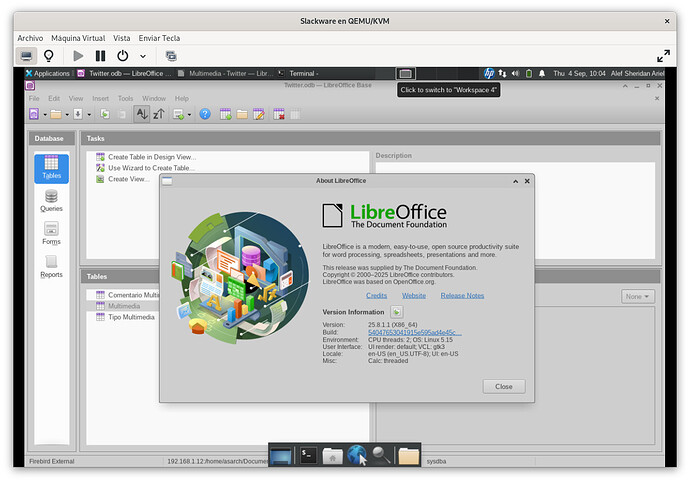Show the graphical console view in QEMU toolbar

tap(26, 56)
